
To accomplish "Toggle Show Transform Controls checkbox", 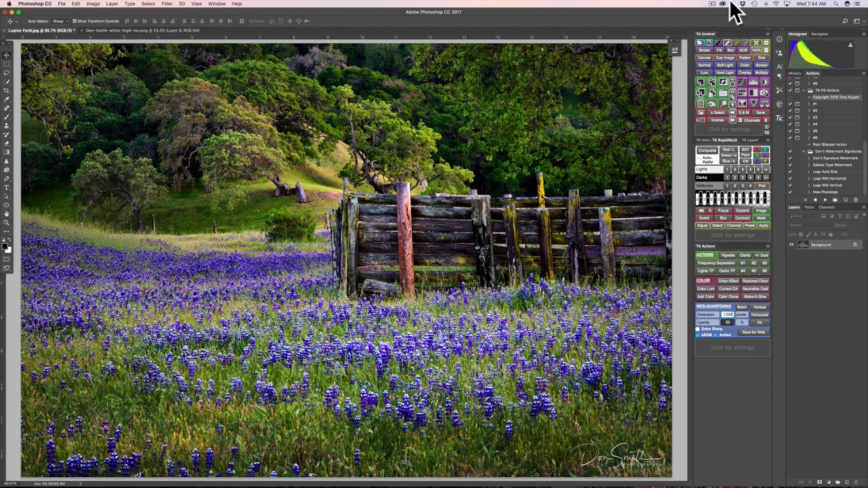I will coord(75,21).
